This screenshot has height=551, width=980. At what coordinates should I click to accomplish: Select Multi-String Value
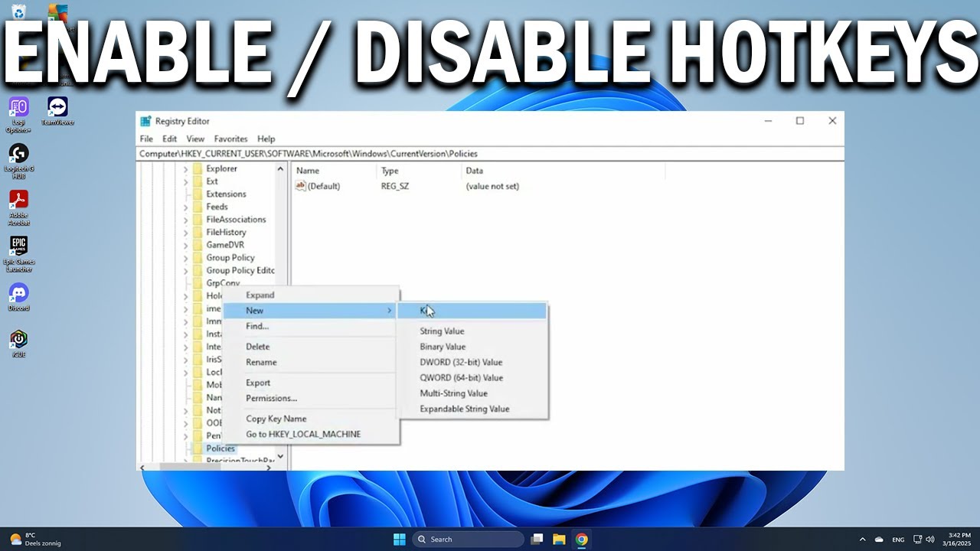(x=472, y=393)
